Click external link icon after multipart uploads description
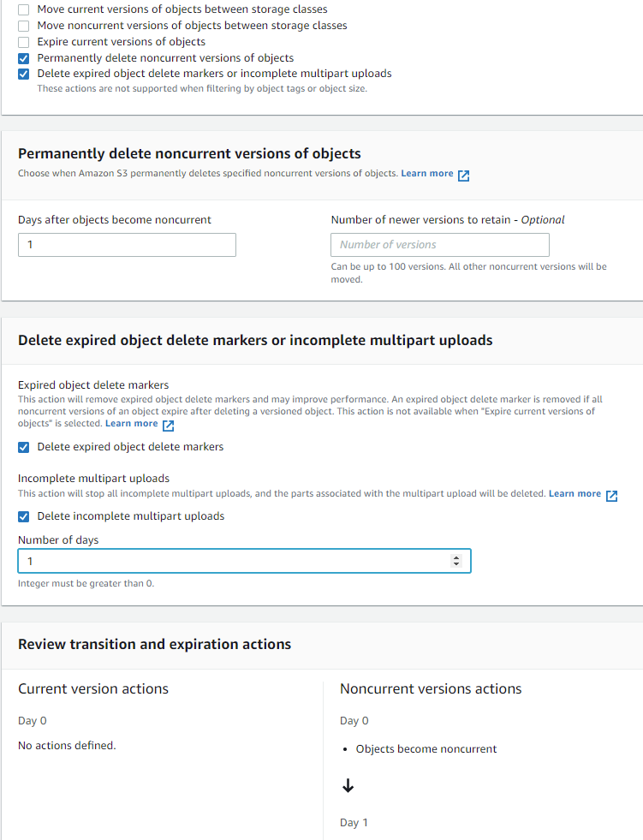Screen dimensions: 643x840 click(611, 495)
